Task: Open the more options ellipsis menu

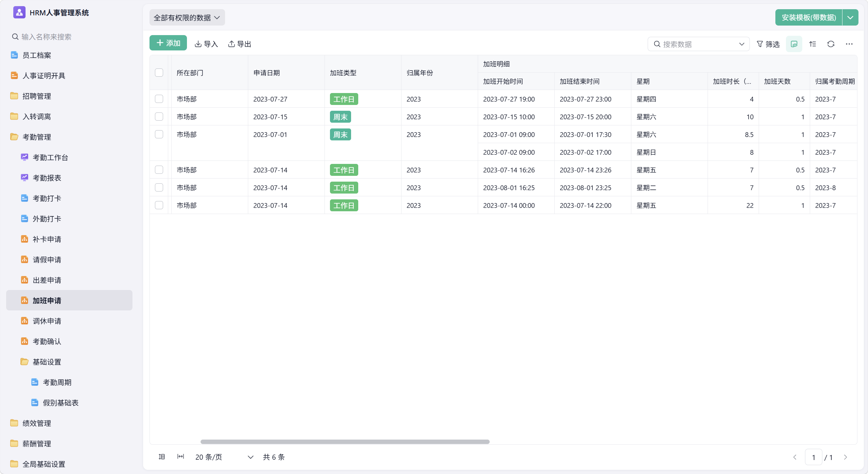Action: tap(849, 44)
